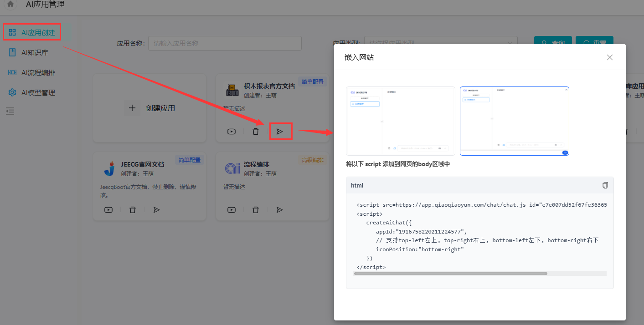
Task: Copy the html embed code
Action: (x=605, y=185)
